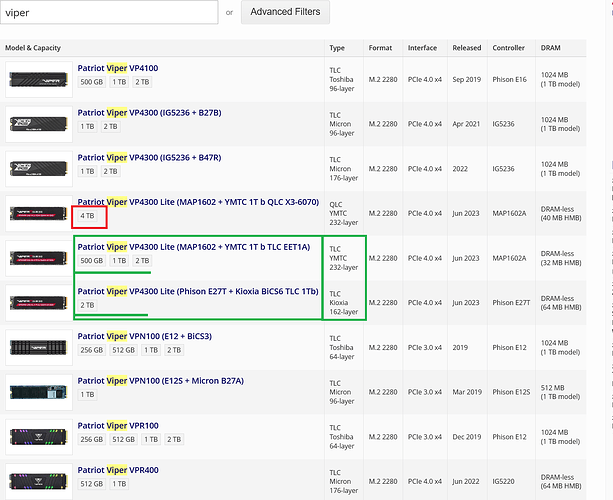Select 2 TB under VP4300 Lite TLC EET1A
The image size is (613, 500).
(x=142, y=261)
